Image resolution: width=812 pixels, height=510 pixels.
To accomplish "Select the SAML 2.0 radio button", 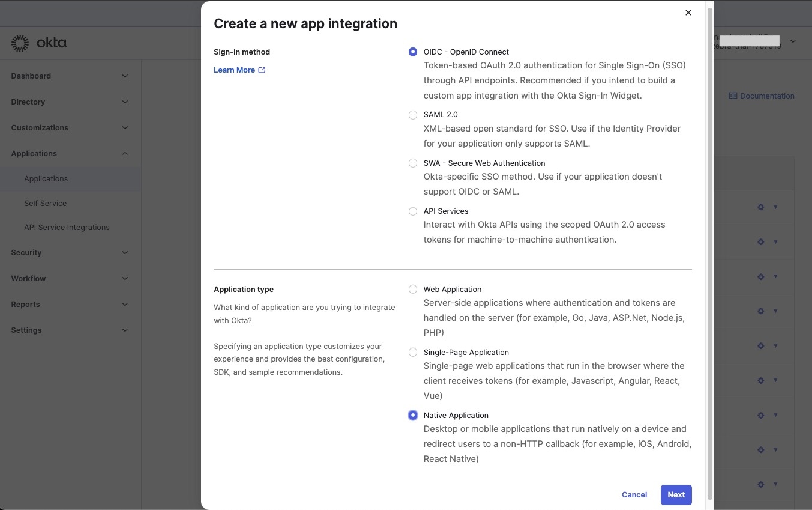I will point(413,115).
